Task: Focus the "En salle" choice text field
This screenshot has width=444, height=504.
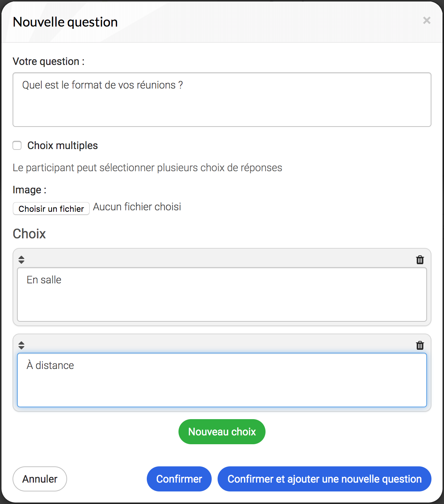Action: [222, 294]
